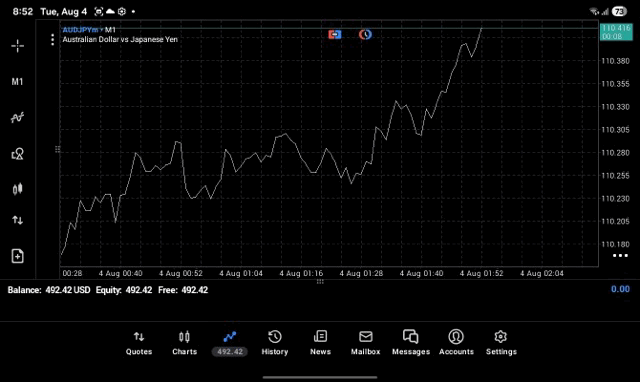
Task: Tap the current price tag 110.416
Action: coord(616,32)
